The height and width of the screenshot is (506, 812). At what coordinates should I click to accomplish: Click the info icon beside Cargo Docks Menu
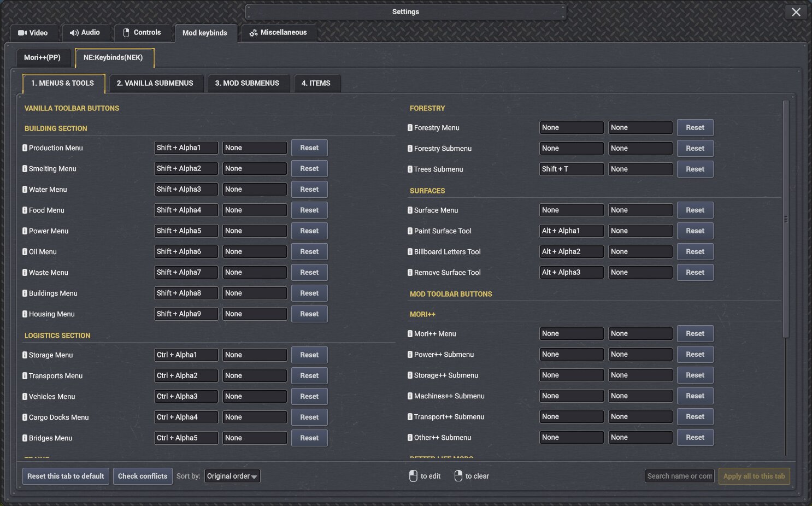click(25, 417)
